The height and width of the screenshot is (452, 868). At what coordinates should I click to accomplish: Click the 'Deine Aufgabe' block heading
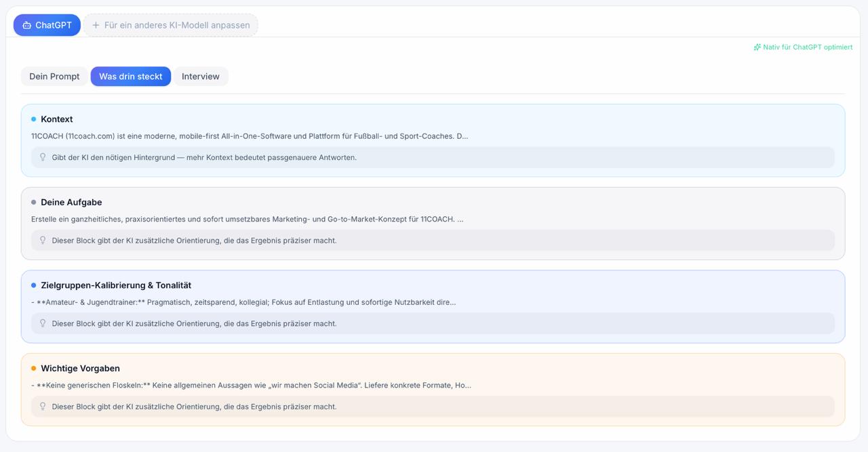(71, 203)
